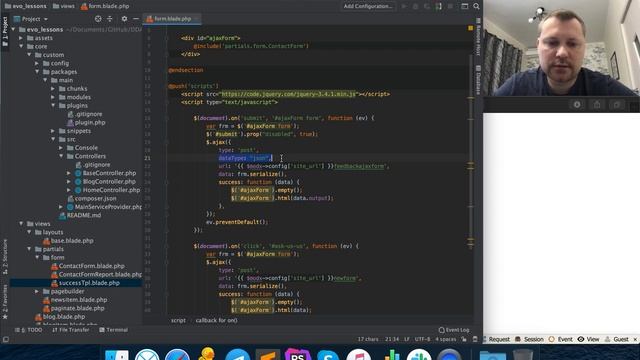Expand the Console folder
The height and width of the screenshot is (360, 640).
[61, 148]
